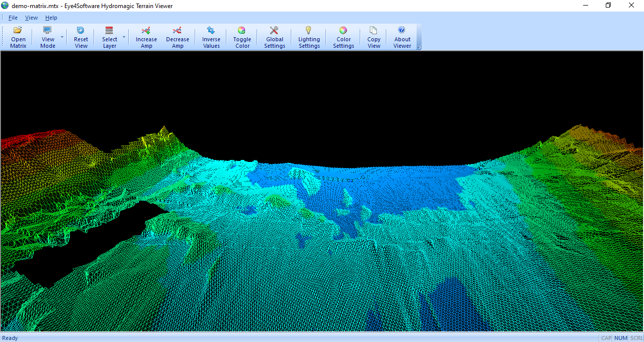
Task: Click the Ready status bar text
Action: pos(10,337)
